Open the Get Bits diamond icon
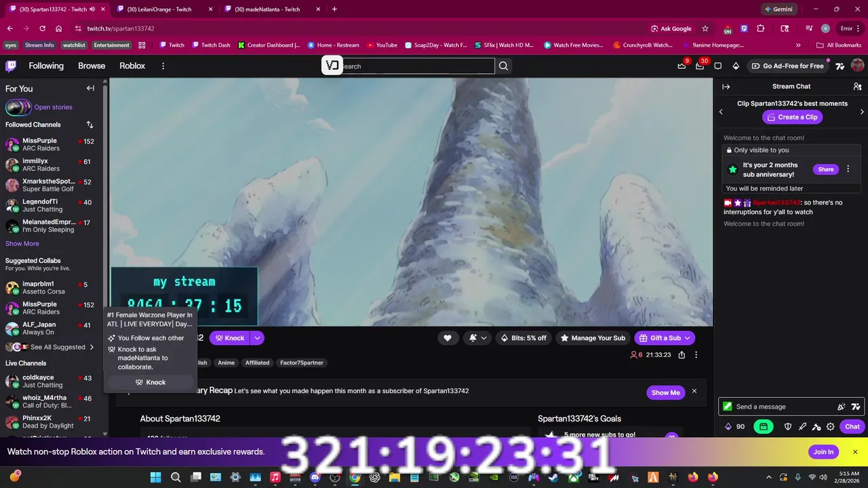 click(736, 66)
